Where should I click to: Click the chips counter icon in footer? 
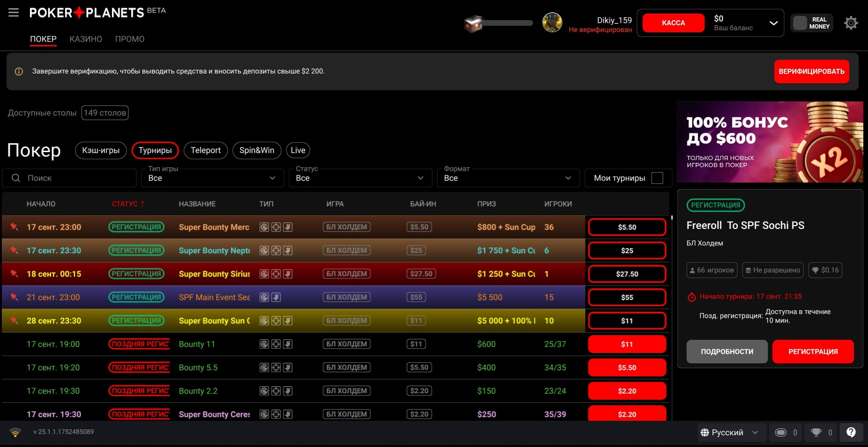(x=780, y=432)
